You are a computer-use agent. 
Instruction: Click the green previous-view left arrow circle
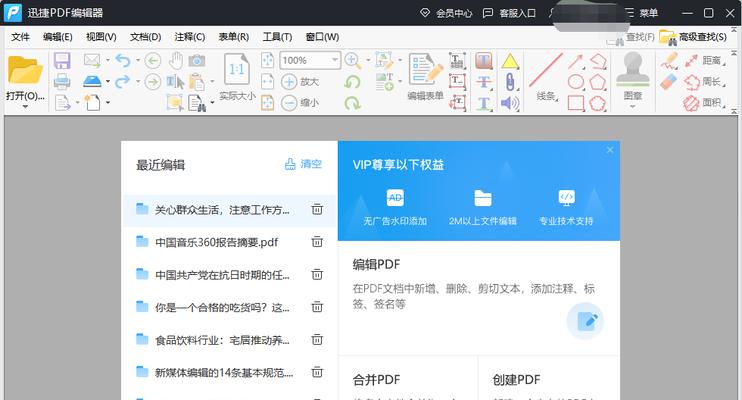tap(152, 61)
